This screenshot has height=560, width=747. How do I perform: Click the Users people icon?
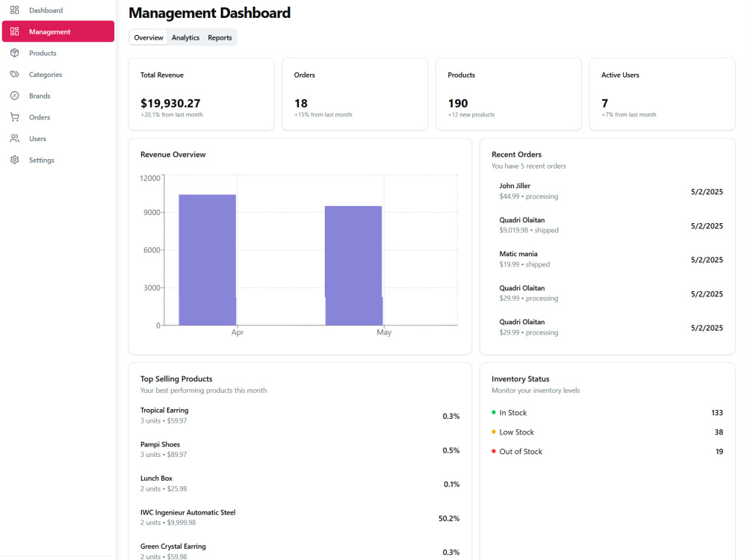click(x=15, y=139)
